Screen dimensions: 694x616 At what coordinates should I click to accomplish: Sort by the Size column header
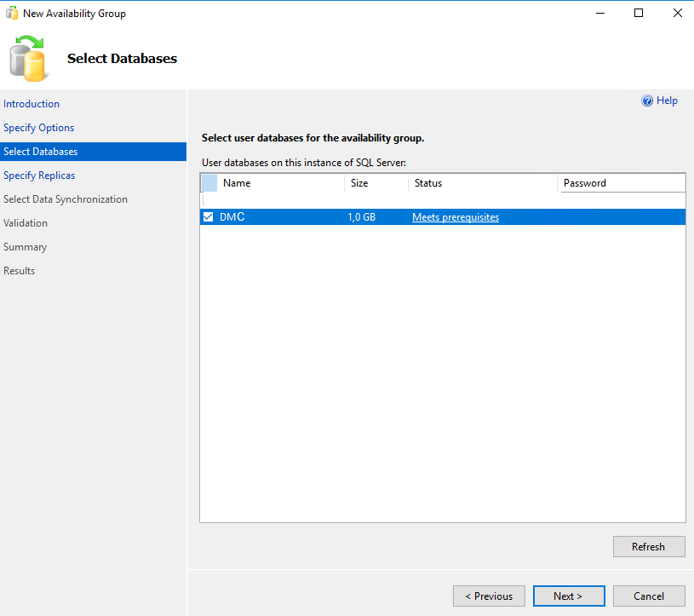pyautogui.click(x=376, y=183)
